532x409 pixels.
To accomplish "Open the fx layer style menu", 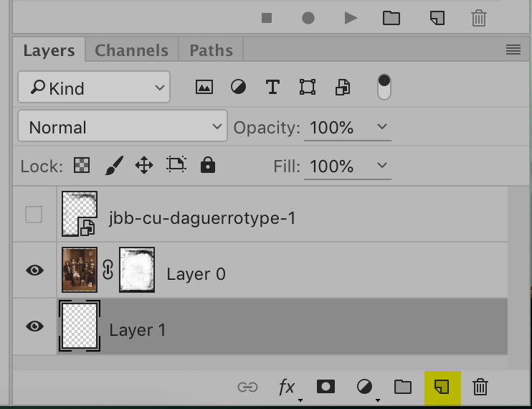I will pyautogui.click(x=287, y=387).
